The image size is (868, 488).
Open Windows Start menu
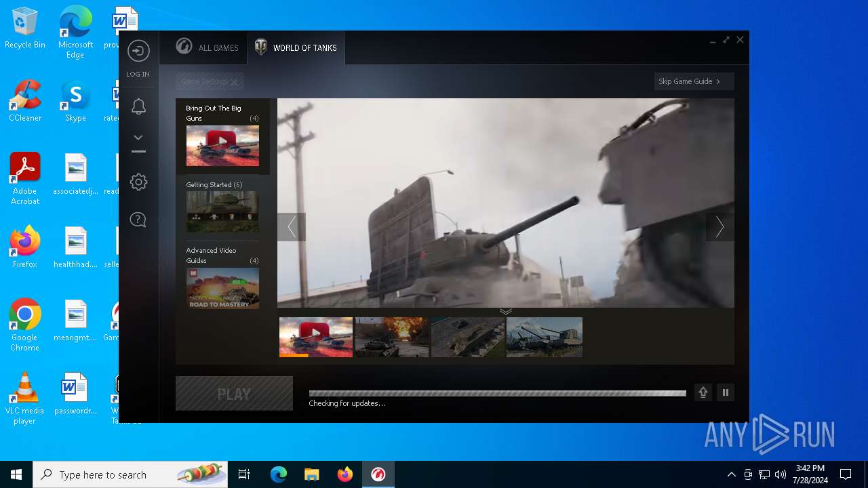pyautogui.click(x=16, y=474)
